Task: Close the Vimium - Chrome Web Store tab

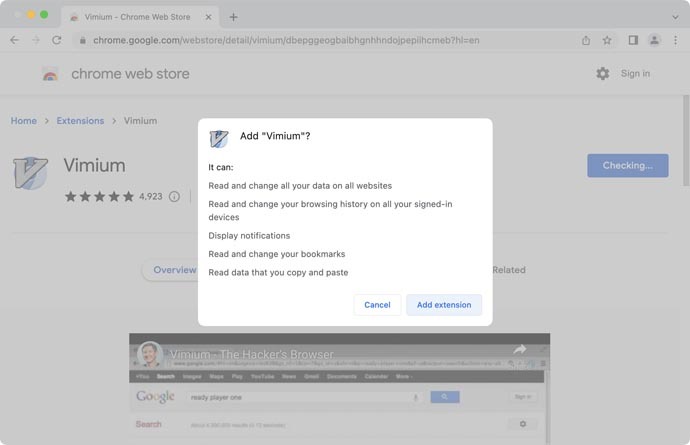Action: point(208,17)
